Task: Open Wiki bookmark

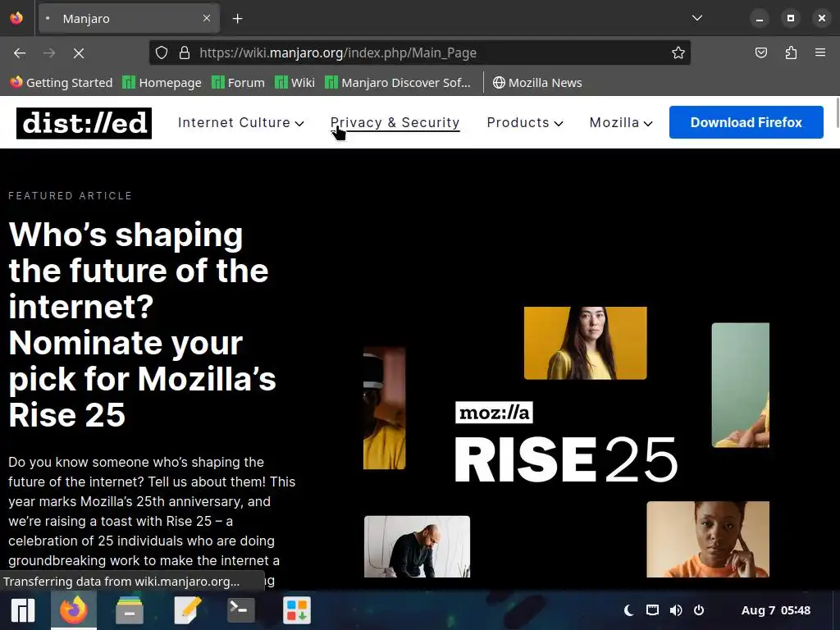Action: click(x=294, y=83)
